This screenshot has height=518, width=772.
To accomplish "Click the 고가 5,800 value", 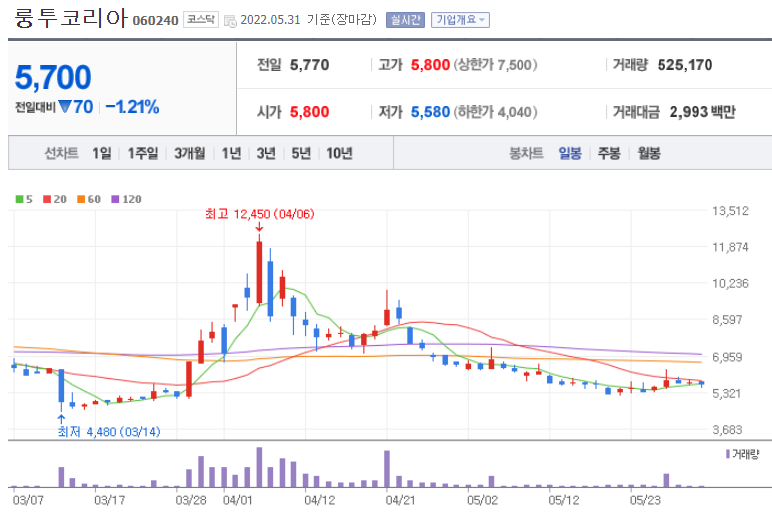I will pyautogui.click(x=430, y=65).
